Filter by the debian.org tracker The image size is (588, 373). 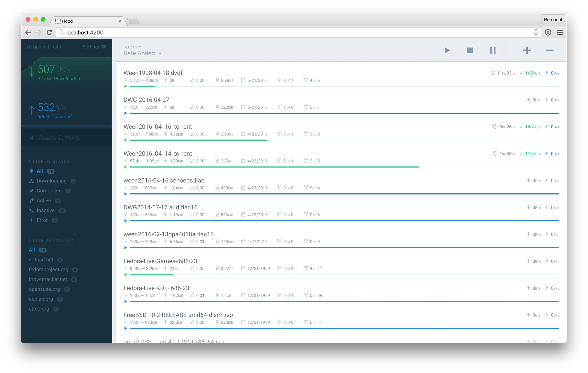tap(41, 299)
